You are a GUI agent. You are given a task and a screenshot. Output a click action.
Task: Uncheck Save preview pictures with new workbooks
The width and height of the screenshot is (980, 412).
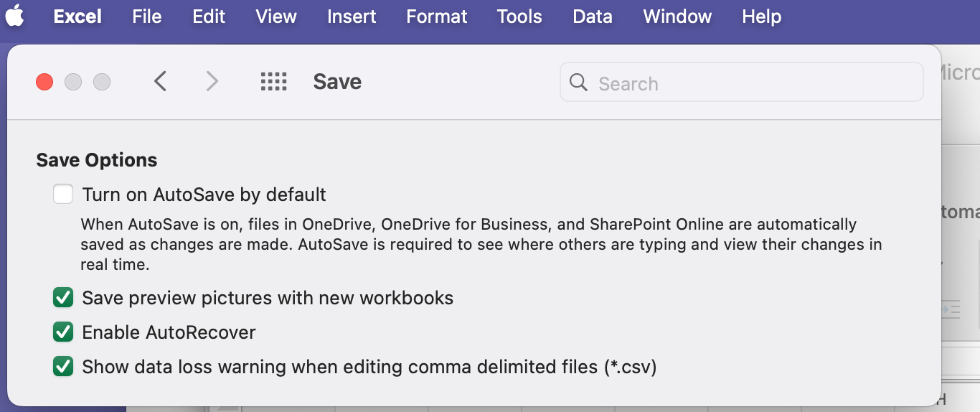(x=63, y=297)
